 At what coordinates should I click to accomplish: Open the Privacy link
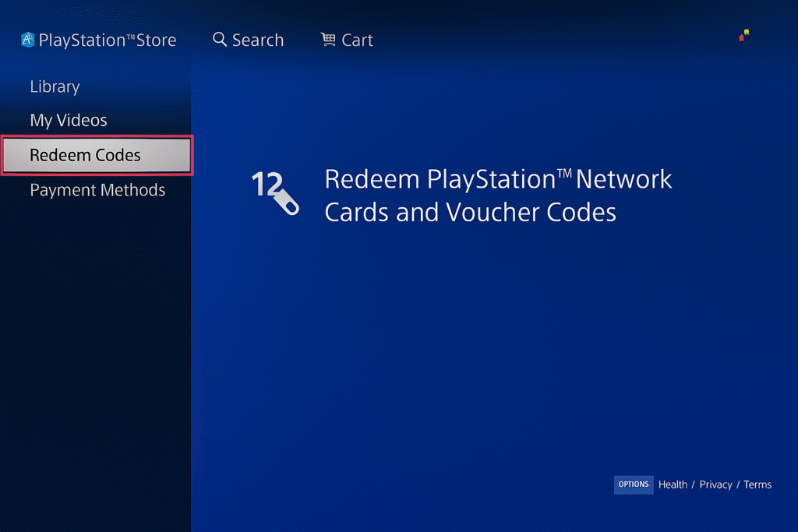(715, 484)
